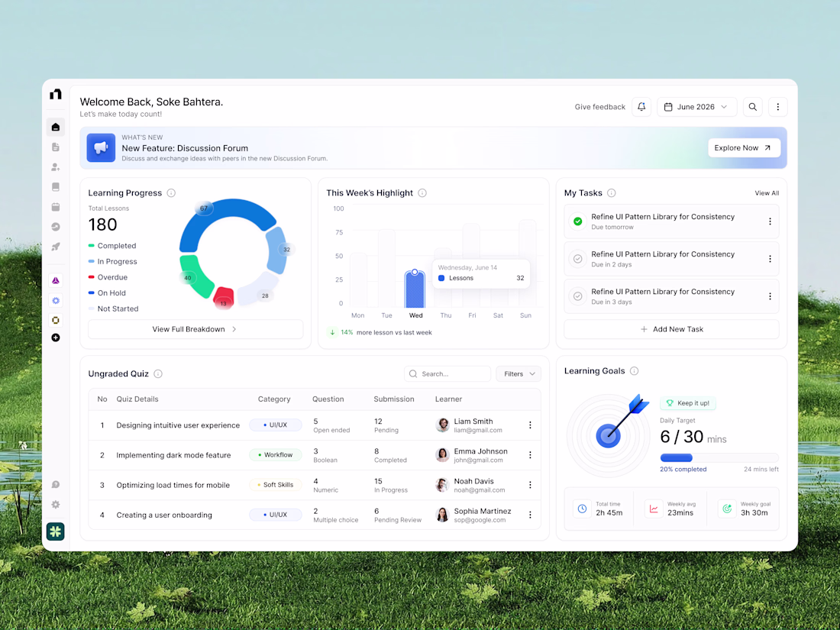Open menu for task due in 2 days
The image size is (840, 630).
[x=770, y=259]
